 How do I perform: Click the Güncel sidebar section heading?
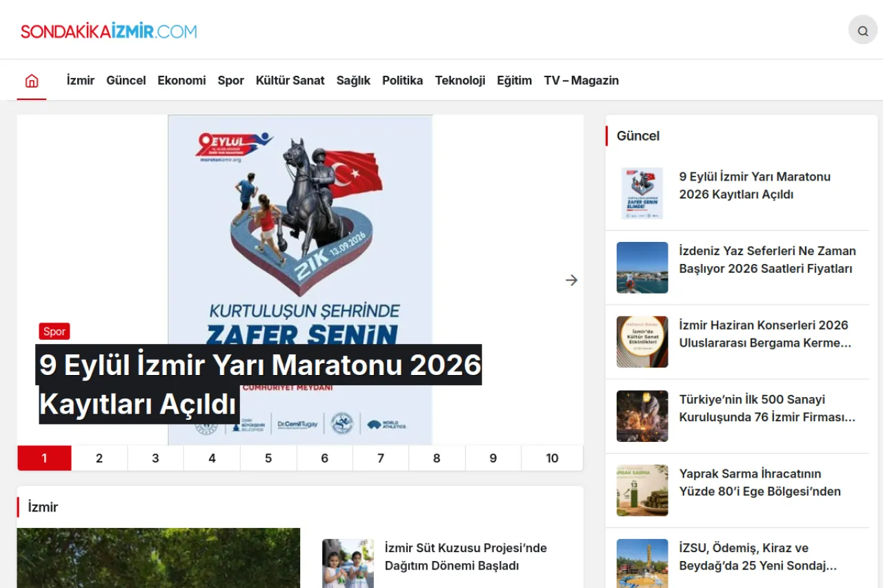[638, 136]
